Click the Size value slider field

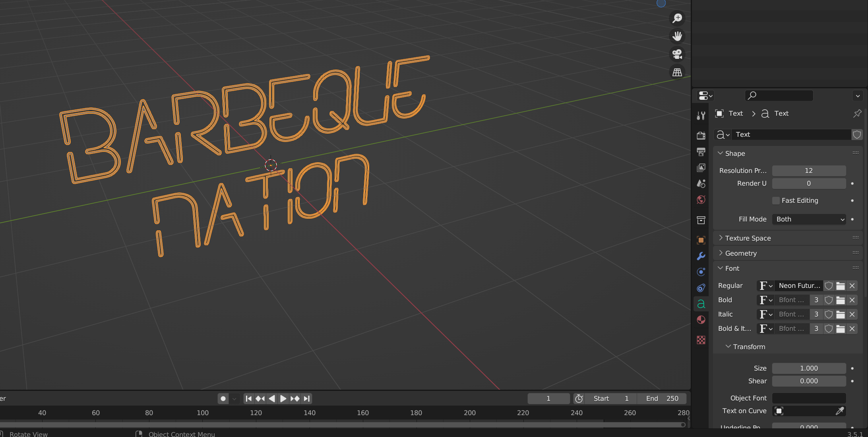pos(808,368)
